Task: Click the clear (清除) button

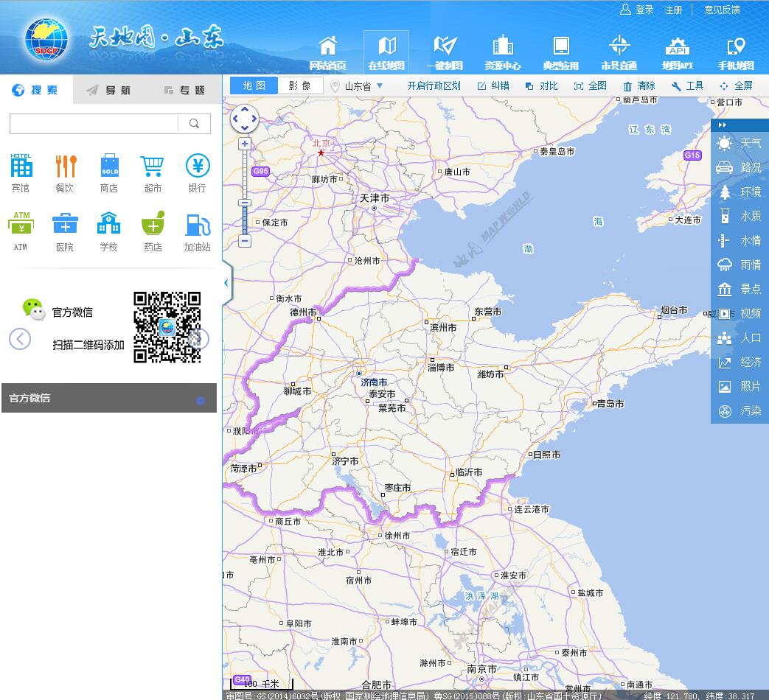Action: point(639,85)
